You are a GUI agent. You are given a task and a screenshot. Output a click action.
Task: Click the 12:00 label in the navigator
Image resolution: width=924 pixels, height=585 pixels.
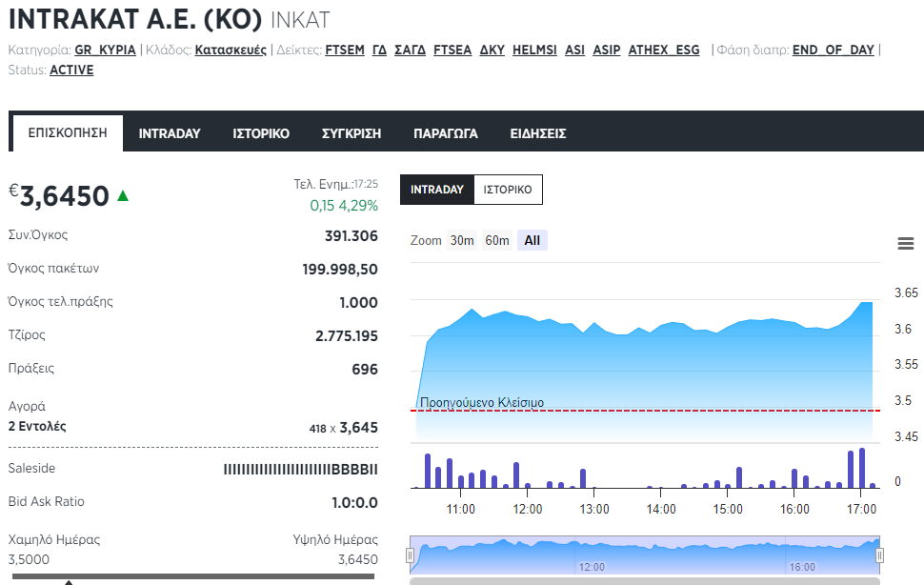592,567
